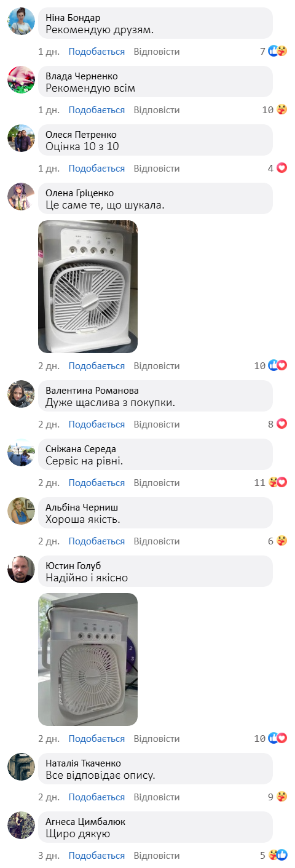Open Альбіна Черниш's profile picture
Viewport: 295px width, 868px height.
click(21, 511)
